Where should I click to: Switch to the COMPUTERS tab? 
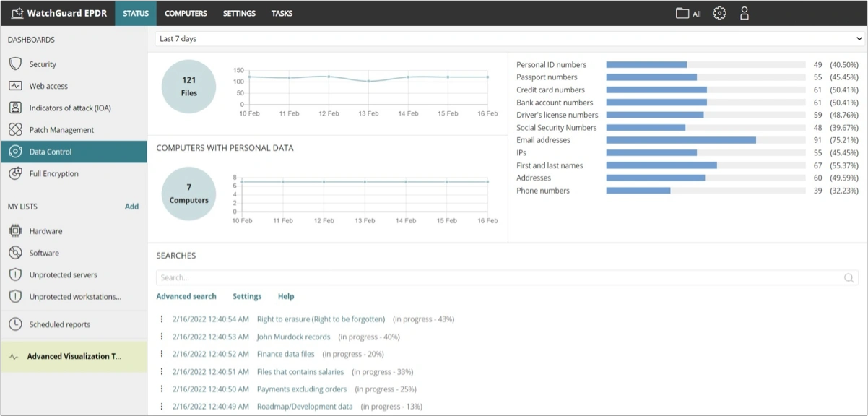[x=186, y=13]
